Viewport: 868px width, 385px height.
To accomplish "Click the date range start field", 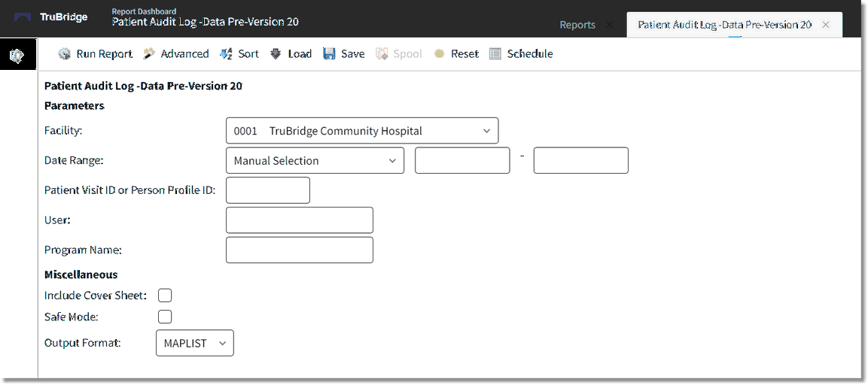I will click(x=462, y=161).
